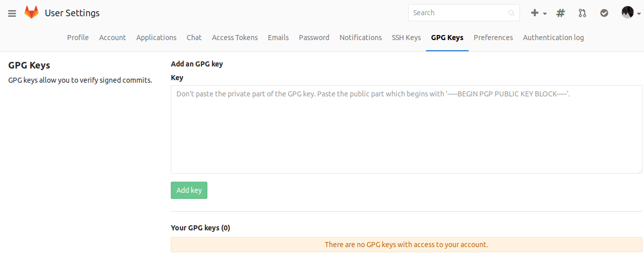Open the hamburger navigation menu
Viewport: 644px width, 272px height.
click(x=12, y=13)
